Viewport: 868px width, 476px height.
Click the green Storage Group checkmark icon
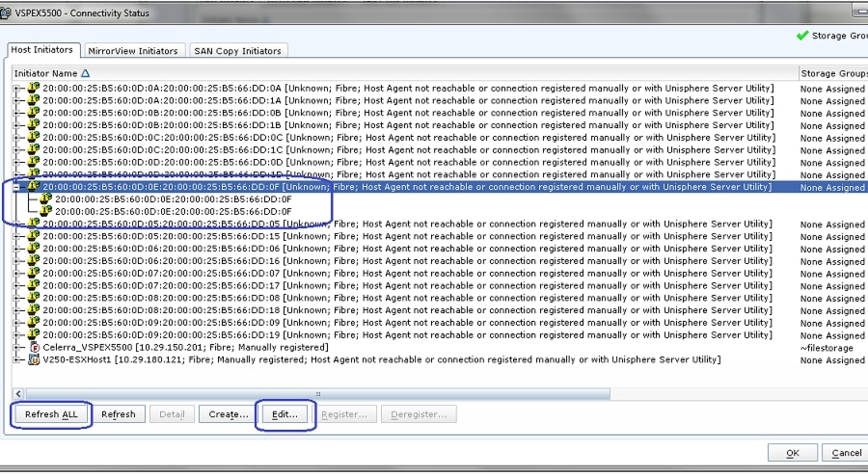click(x=802, y=36)
